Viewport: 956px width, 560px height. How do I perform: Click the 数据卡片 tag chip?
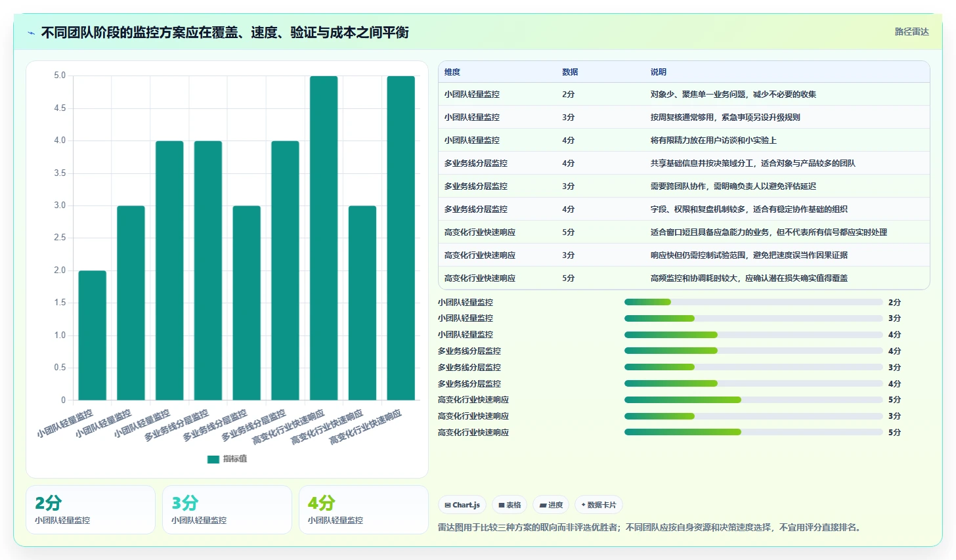coord(599,505)
